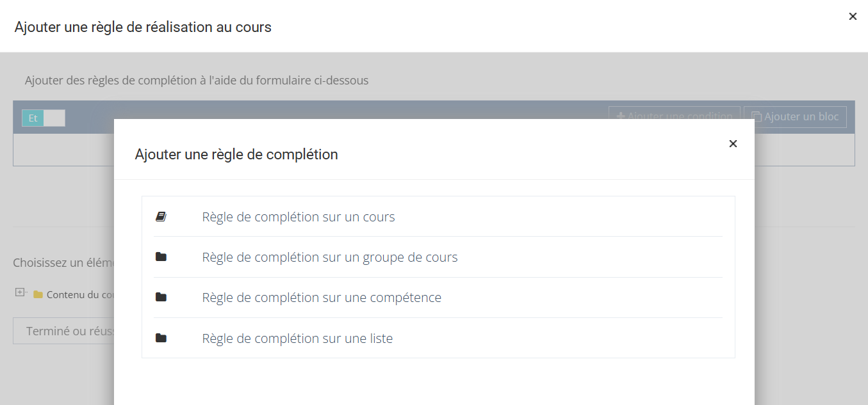Click the plus icon on Ajouter une condition
Screen dimensions: 868x405
[x=620, y=117]
